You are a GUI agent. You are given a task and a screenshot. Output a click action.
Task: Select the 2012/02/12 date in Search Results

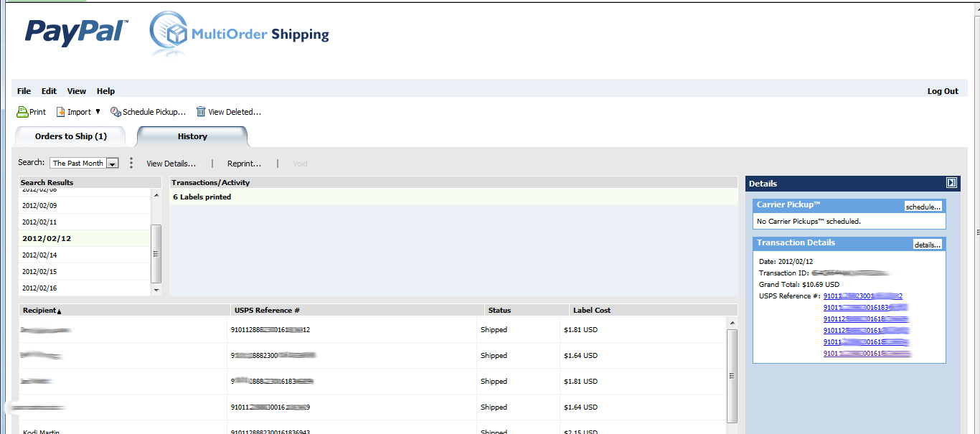click(x=47, y=237)
